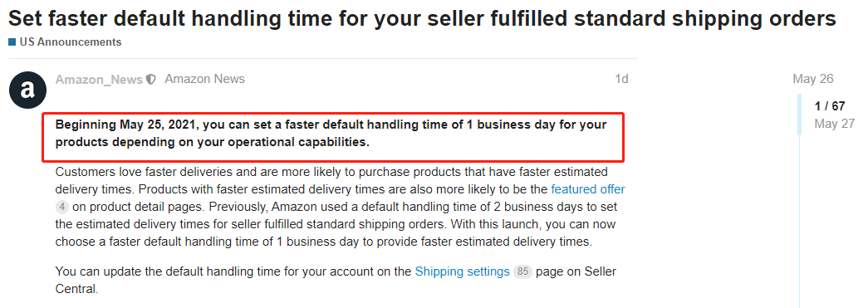Click the moderator shield icon beside Amazon_News
868x308 pixels.
pos(151,80)
